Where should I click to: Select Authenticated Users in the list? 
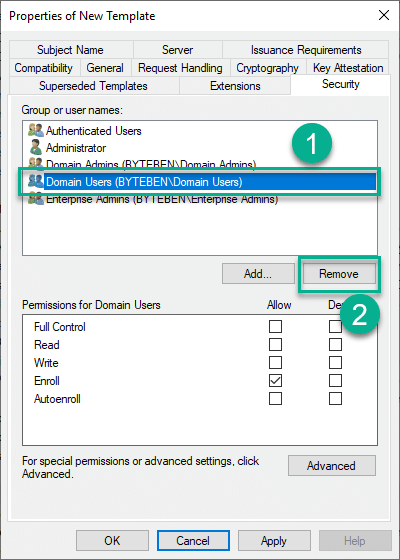94,131
